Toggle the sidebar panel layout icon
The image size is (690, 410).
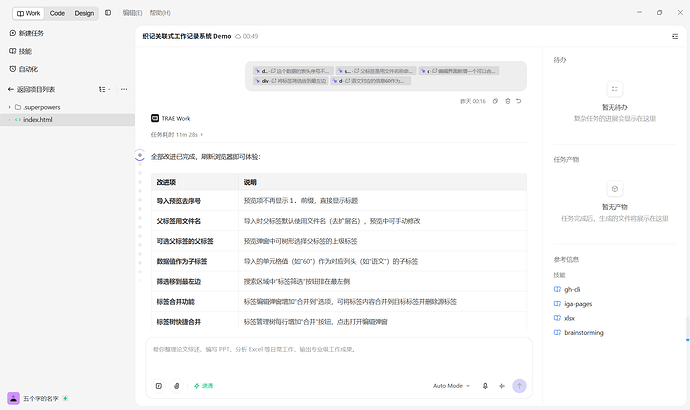pos(108,13)
